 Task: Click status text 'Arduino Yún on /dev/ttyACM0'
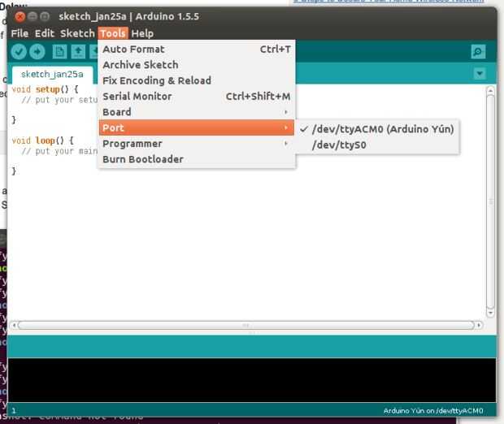click(433, 411)
